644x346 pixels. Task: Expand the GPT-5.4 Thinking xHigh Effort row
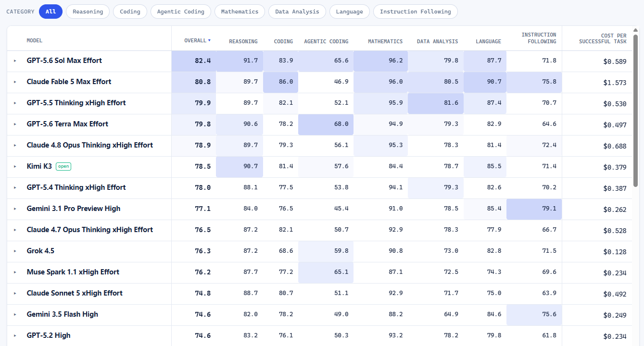[15, 187]
